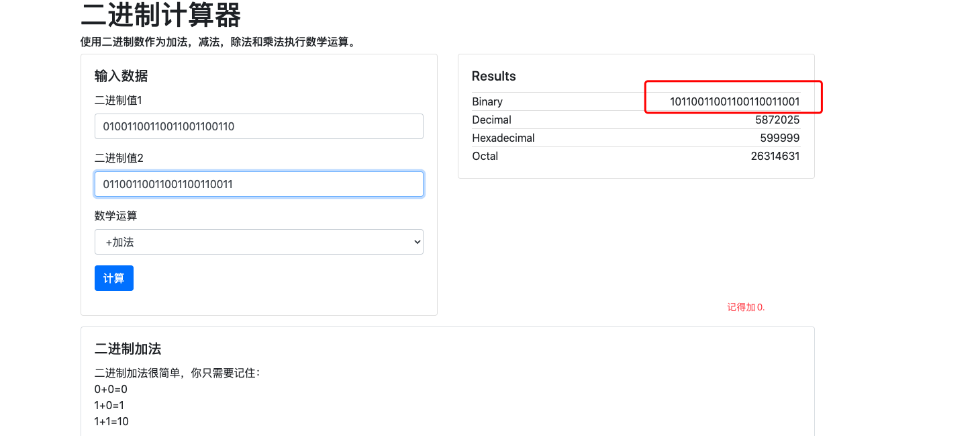Open the 数学运算 +加法 dropdown
Screen dimensions: 980x436
click(258, 242)
